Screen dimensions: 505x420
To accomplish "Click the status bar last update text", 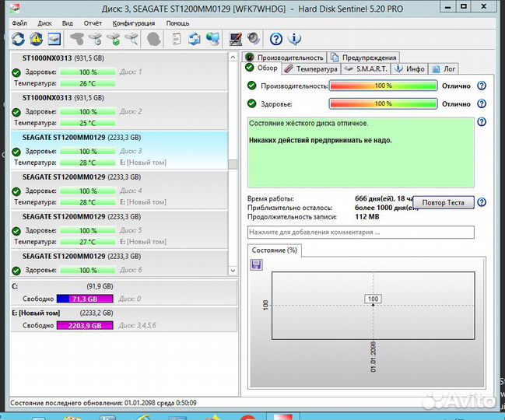I will (103, 403).
